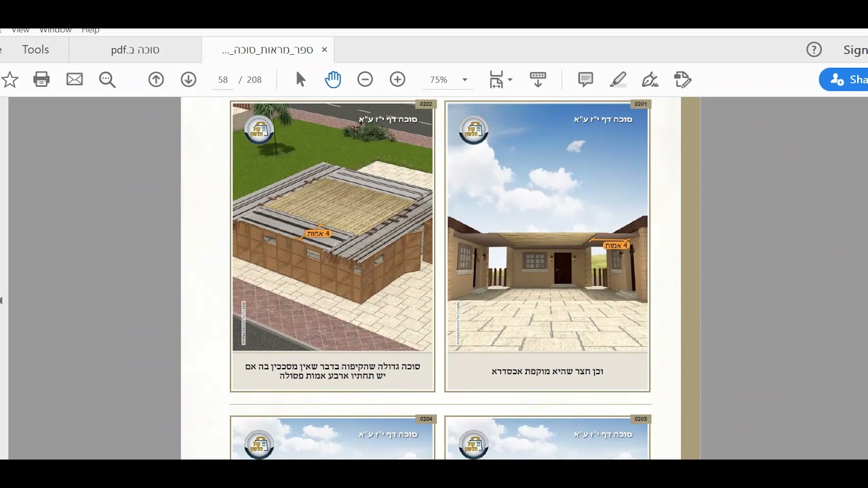The height and width of the screenshot is (488, 868).
Task: Click the total pages 208 label
Action: [x=254, y=80]
